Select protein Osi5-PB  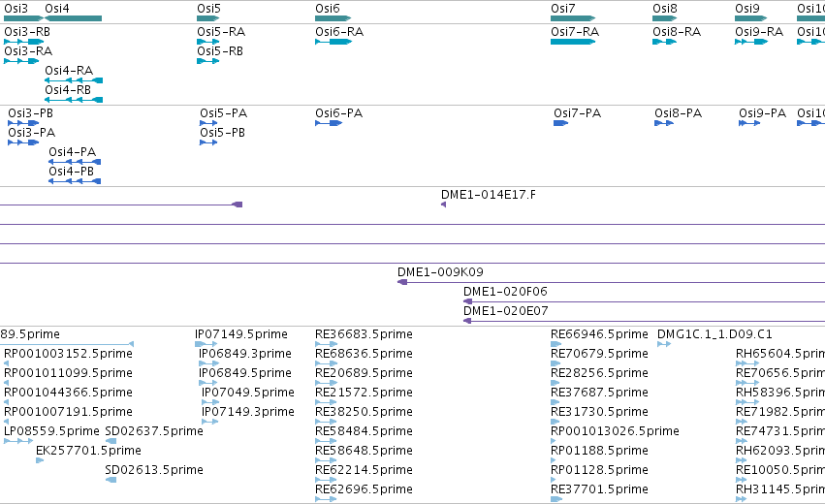click(x=208, y=142)
